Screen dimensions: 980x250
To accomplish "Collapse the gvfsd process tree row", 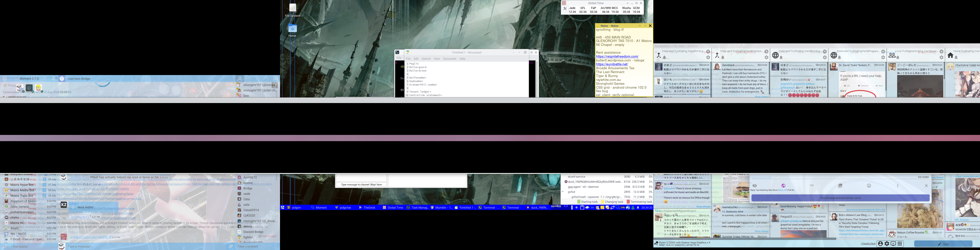I will coord(563,192).
